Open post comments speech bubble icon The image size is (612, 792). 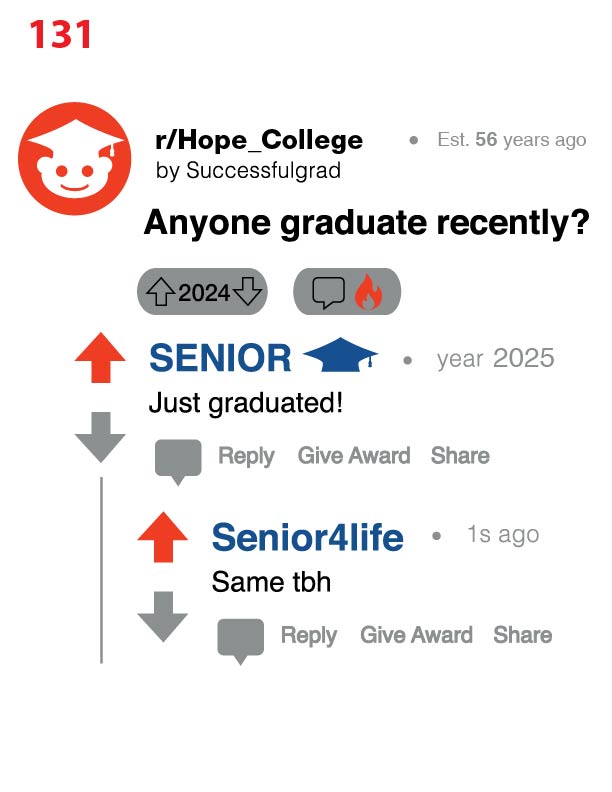click(328, 292)
